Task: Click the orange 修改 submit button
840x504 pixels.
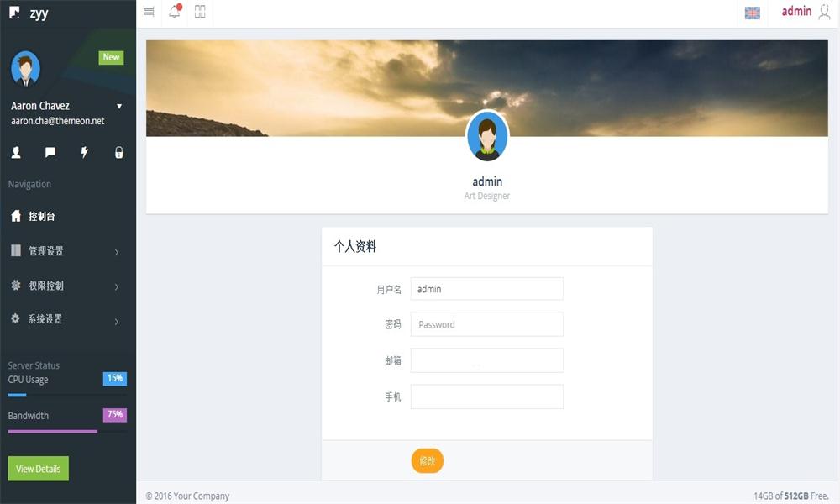Action: [427, 460]
